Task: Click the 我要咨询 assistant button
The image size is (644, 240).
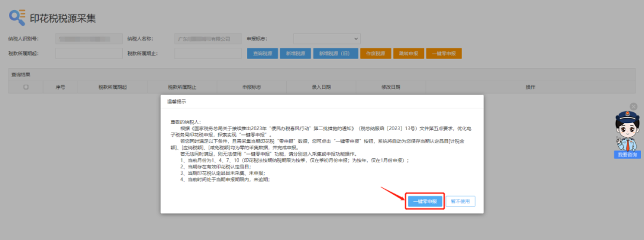Action: coord(627,155)
